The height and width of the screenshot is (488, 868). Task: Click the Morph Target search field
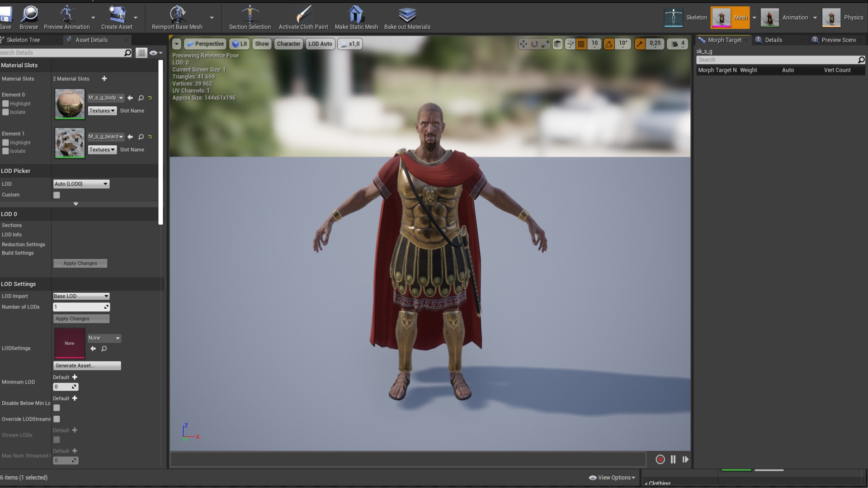tap(776, 60)
